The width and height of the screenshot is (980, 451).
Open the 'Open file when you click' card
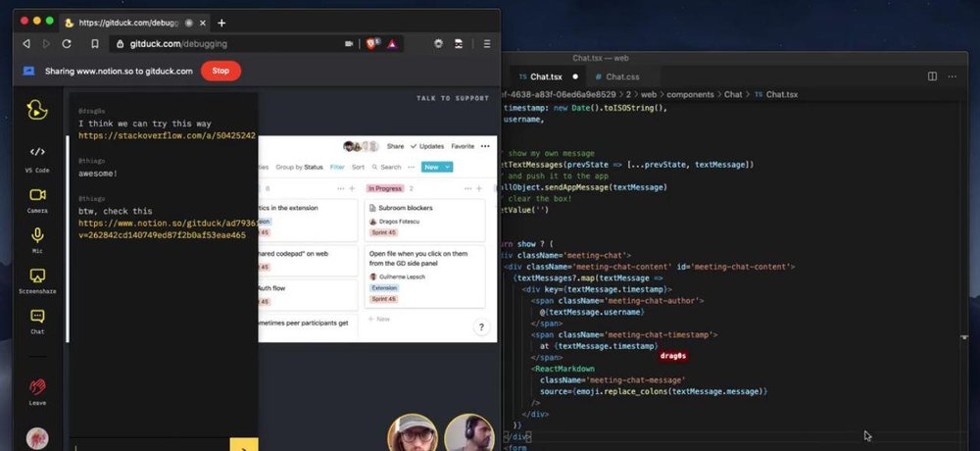425,276
